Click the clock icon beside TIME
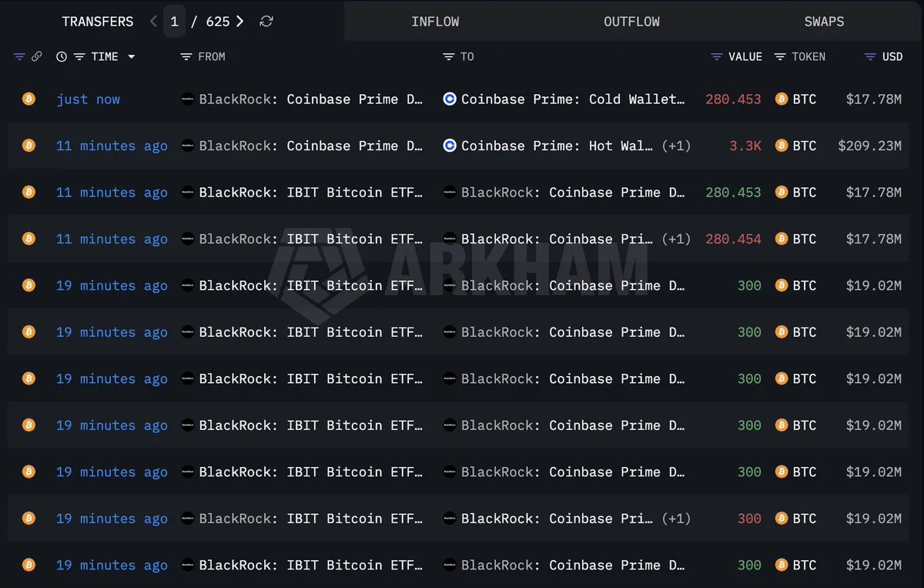The height and width of the screenshot is (588, 924). (62, 56)
